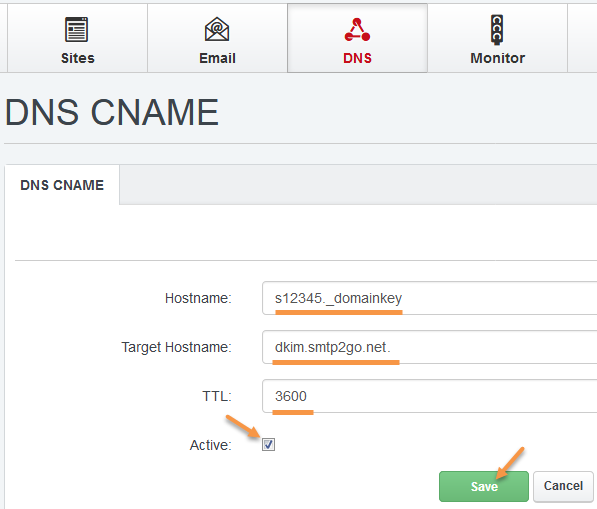Image resolution: width=597 pixels, height=509 pixels.
Task: Click into the Hostname input field
Action: click(x=429, y=298)
